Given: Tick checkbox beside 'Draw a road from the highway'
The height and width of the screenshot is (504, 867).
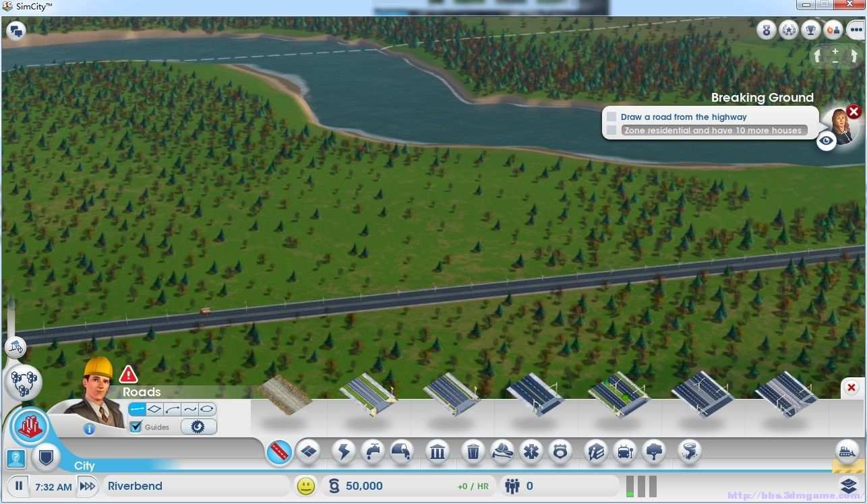Looking at the screenshot, I should point(611,117).
